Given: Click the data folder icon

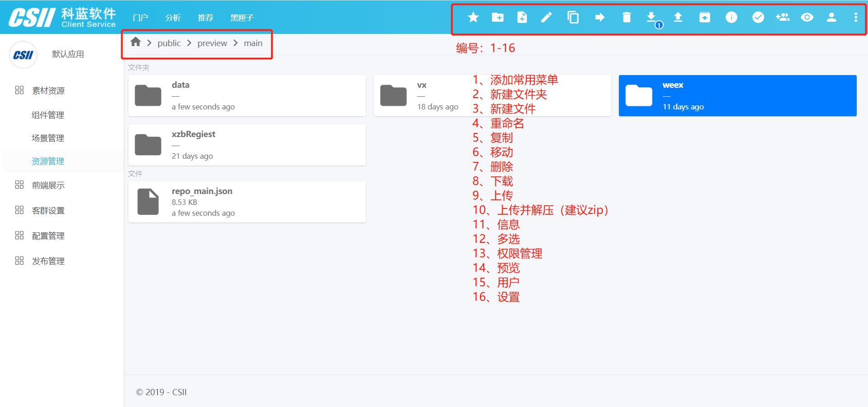Looking at the screenshot, I should pyautogui.click(x=148, y=95).
